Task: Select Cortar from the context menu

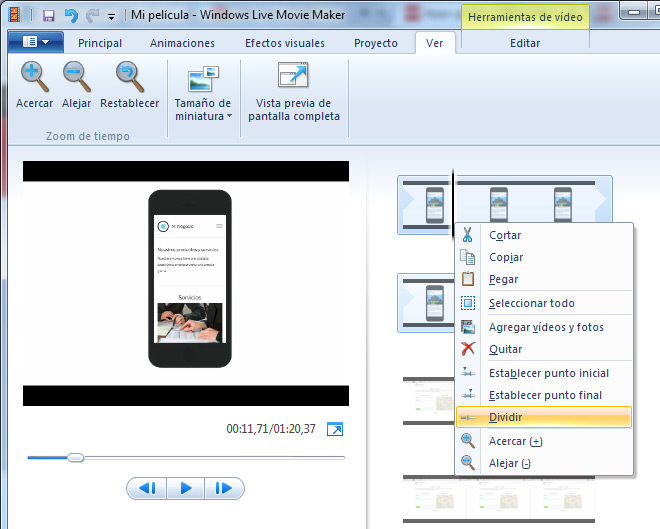Action: pos(504,235)
